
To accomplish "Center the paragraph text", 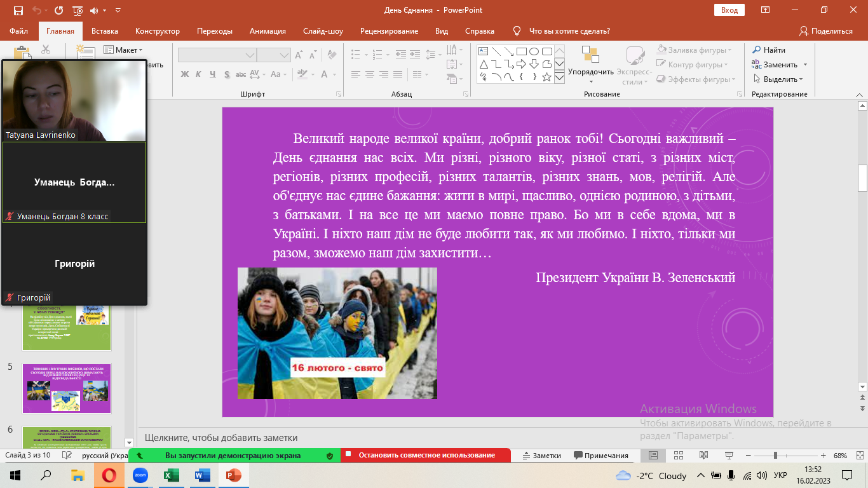I will coord(370,74).
